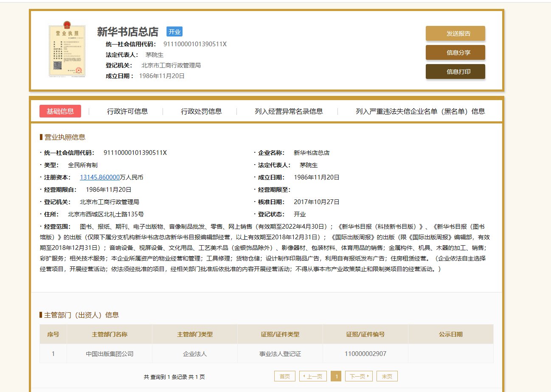Switch to the 行政处罚信息 tab
The image size is (551, 392).
(x=201, y=111)
